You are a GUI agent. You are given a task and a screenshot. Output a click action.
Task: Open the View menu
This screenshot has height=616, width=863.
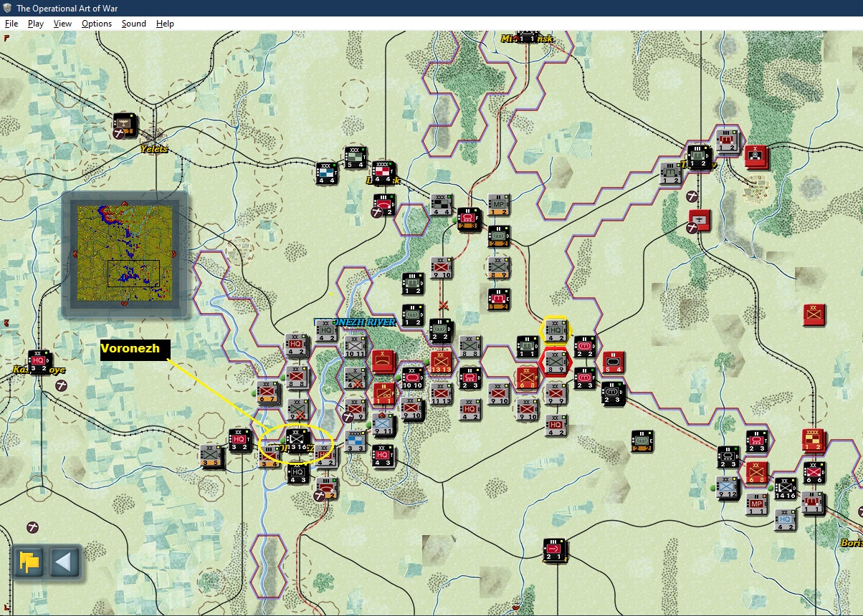pos(63,24)
